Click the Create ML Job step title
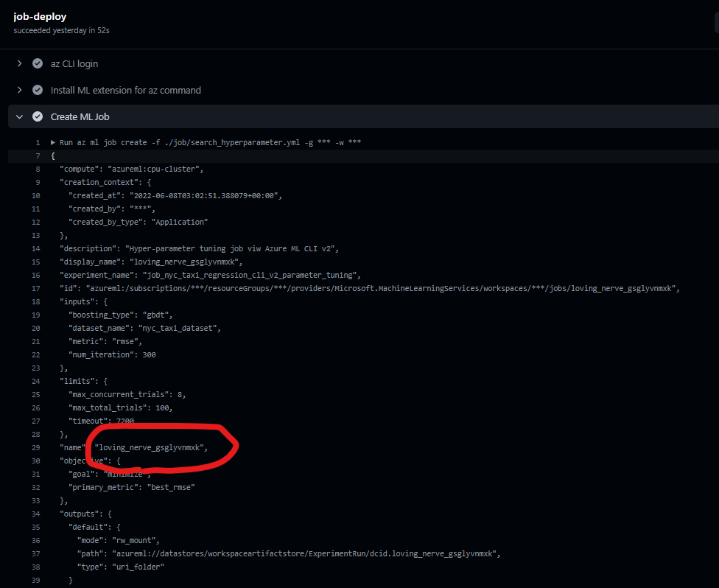Screen dimensions: 719x588 (x=80, y=117)
